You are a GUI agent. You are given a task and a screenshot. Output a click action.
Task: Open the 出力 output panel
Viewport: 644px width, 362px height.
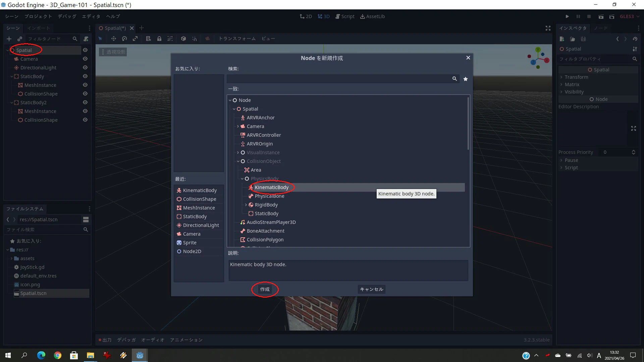pyautogui.click(x=105, y=340)
